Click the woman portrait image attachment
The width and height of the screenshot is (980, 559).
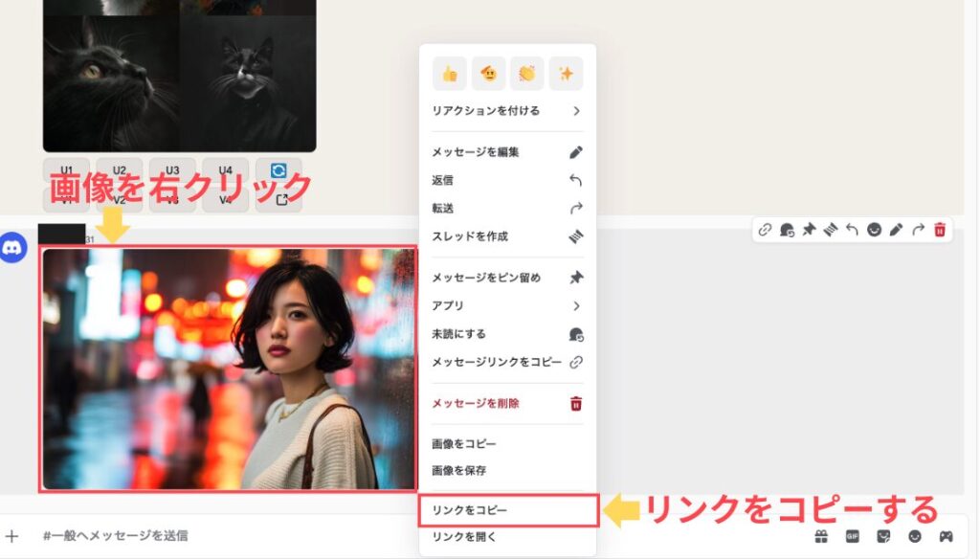click(228, 369)
